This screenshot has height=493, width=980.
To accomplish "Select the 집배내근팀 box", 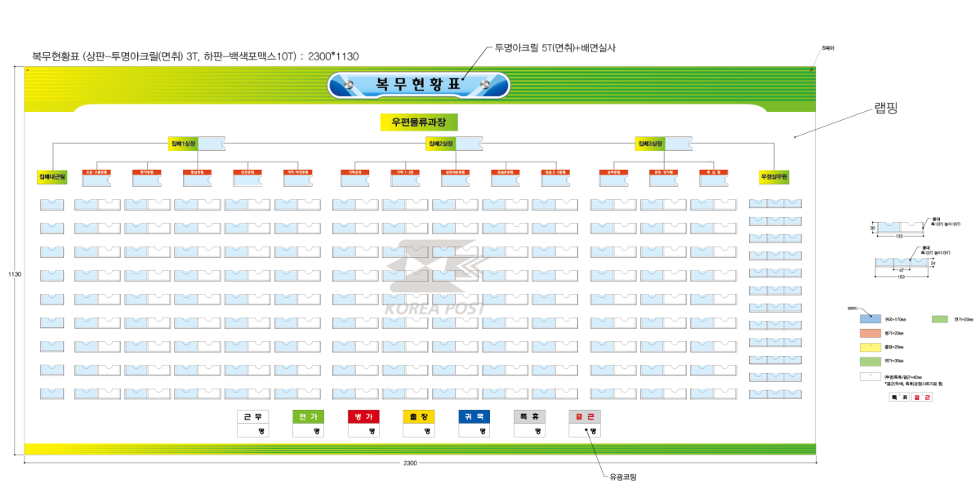I will coord(51,177).
